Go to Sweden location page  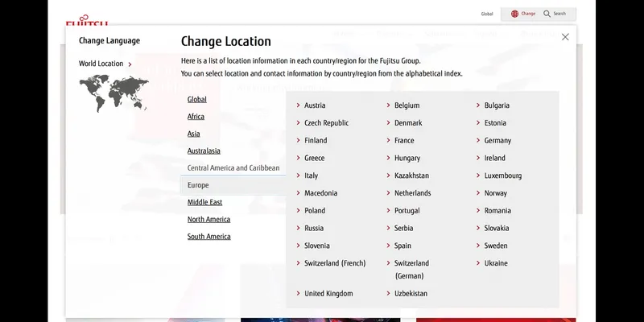click(496, 246)
